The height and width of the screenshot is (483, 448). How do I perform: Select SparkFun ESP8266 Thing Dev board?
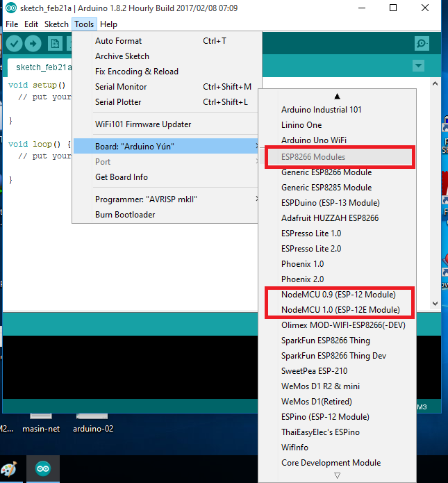coord(337,356)
